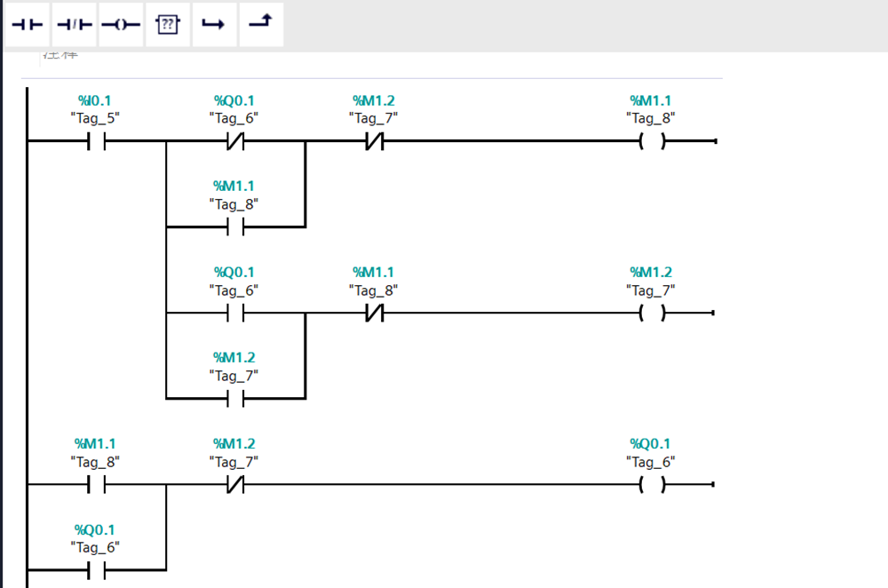Select open Tag_6 contact above Tag_7 branch
The height and width of the screenshot is (588, 888).
pos(235,313)
